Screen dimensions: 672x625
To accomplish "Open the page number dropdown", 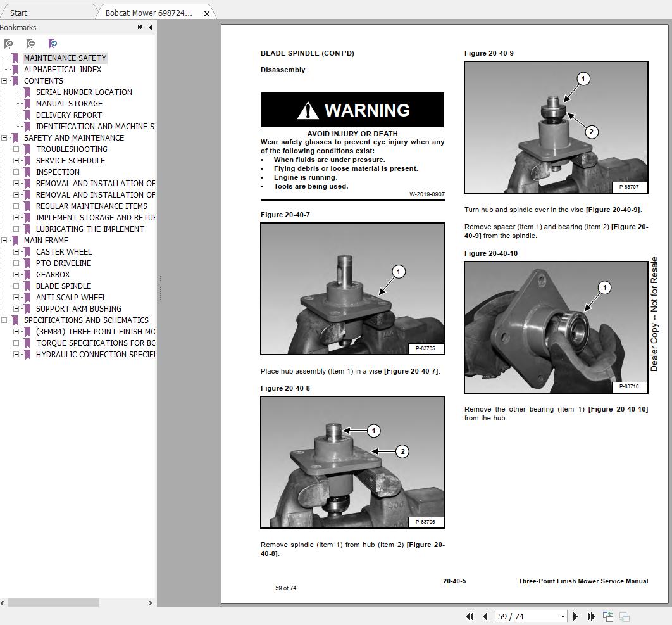I will pyautogui.click(x=563, y=616).
